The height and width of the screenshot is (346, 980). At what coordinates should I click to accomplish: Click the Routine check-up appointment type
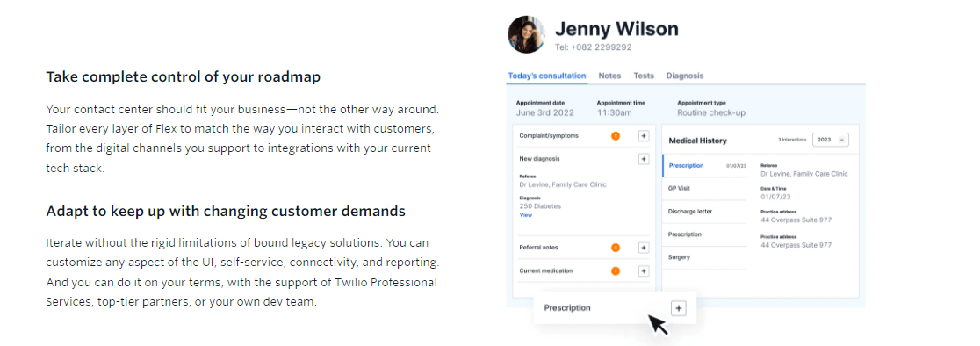click(711, 113)
